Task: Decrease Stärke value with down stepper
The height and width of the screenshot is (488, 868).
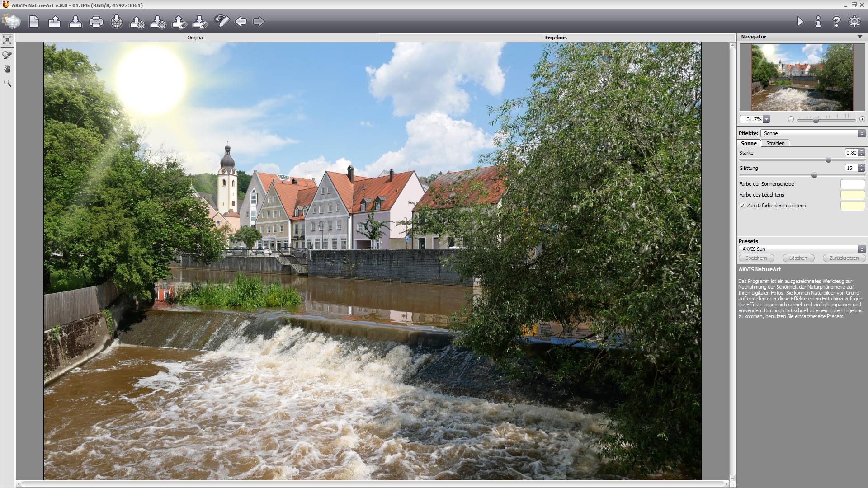Action: (862, 155)
